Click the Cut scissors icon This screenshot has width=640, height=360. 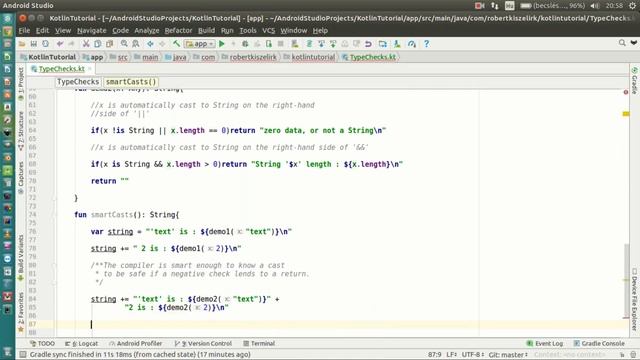86,44
